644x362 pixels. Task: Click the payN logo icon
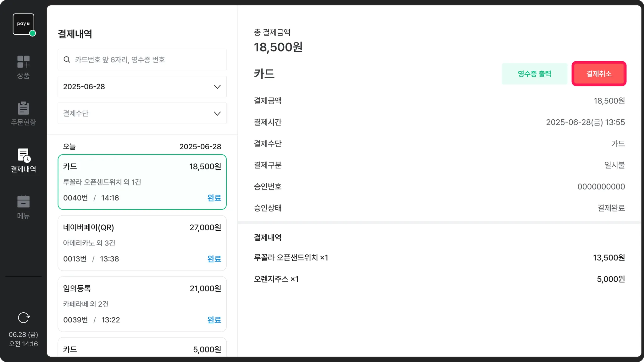point(23,24)
